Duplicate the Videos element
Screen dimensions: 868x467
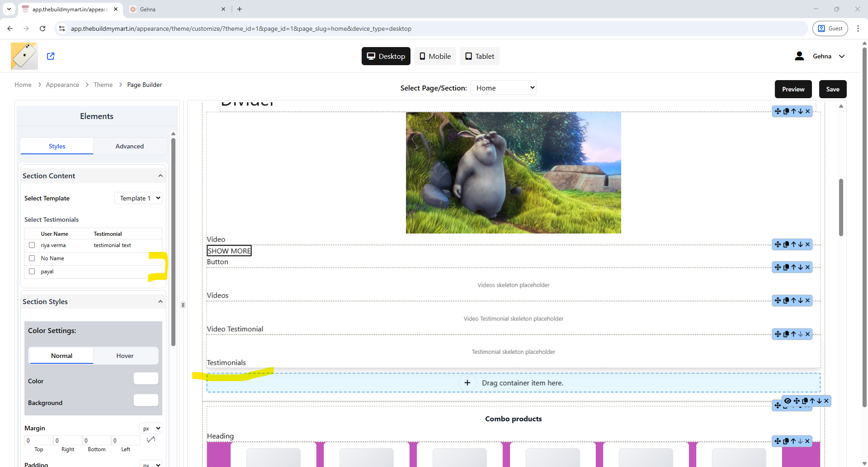(x=786, y=267)
